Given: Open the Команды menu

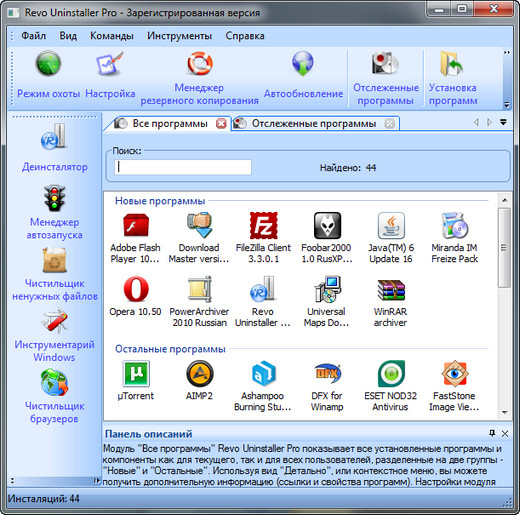Looking at the screenshot, I should 112,35.
